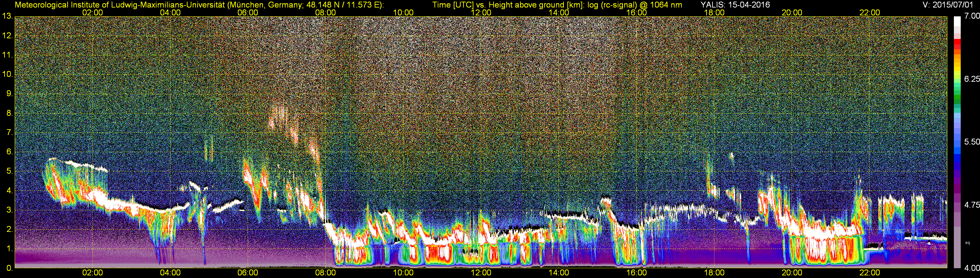Click the 5. km height axis label
This screenshot has height=278, width=980.
[x=9, y=171]
